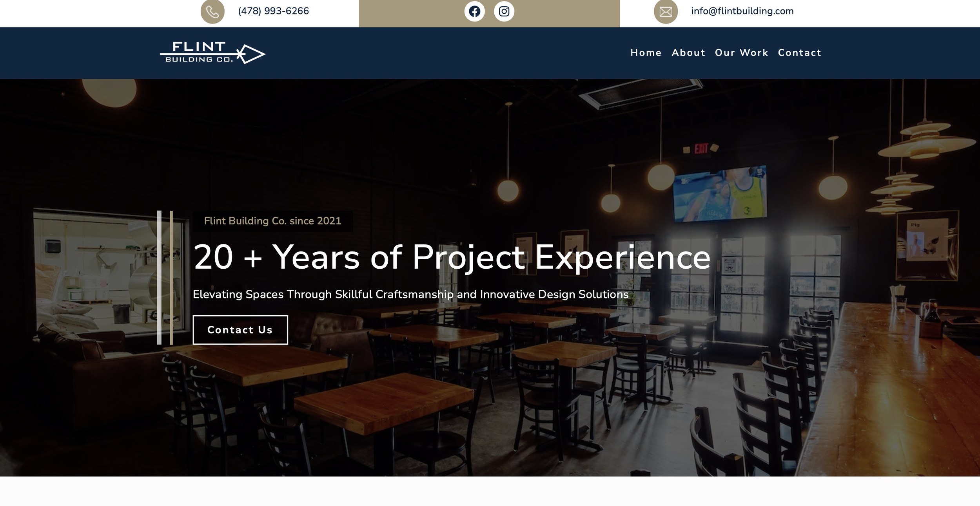The image size is (980, 506).
Task: Click the arrow graphic in the logo
Action: tap(251, 52)
